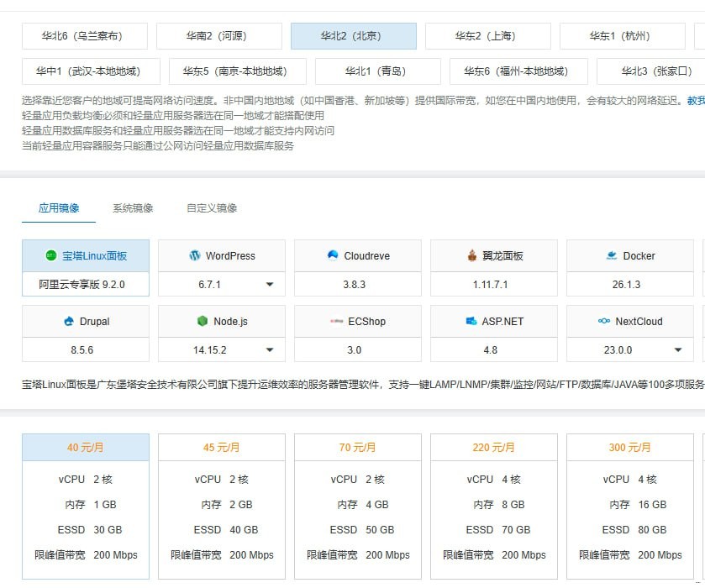705x588 pixels.
Task: Select the 华东2（上海） region option
Action: 487,36
